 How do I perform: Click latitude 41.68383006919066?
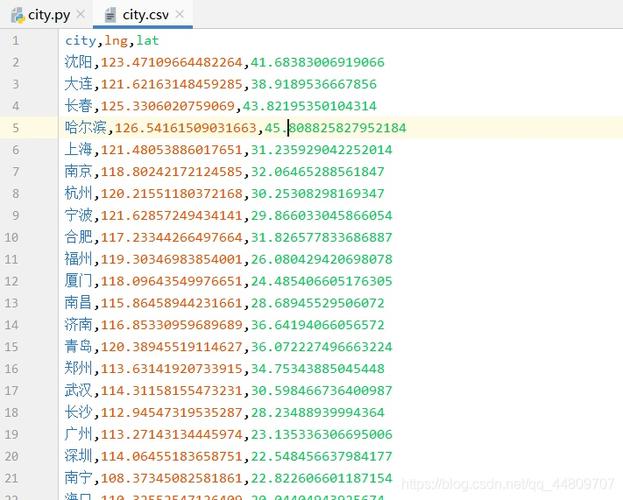[x=317, y=62]
